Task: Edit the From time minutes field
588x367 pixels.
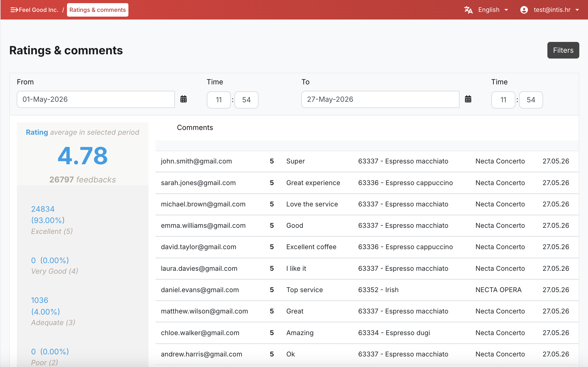Action: point(246,100)
